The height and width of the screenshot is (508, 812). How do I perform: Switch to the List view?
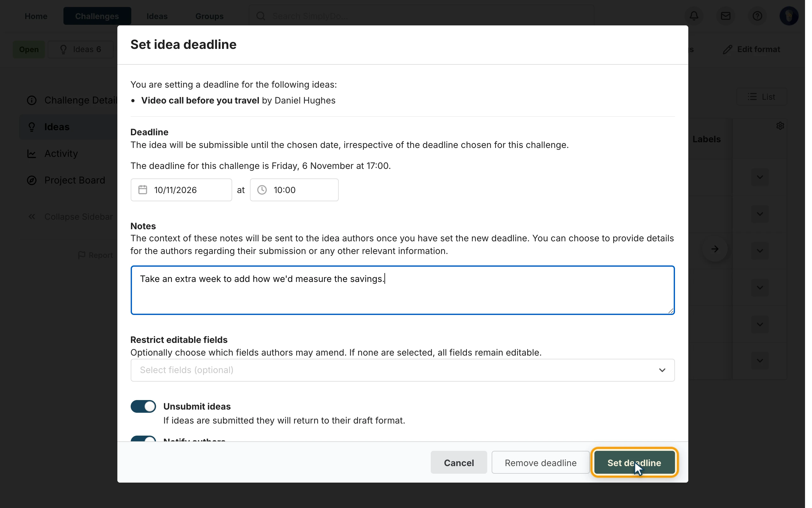click(x=761, y=97)
